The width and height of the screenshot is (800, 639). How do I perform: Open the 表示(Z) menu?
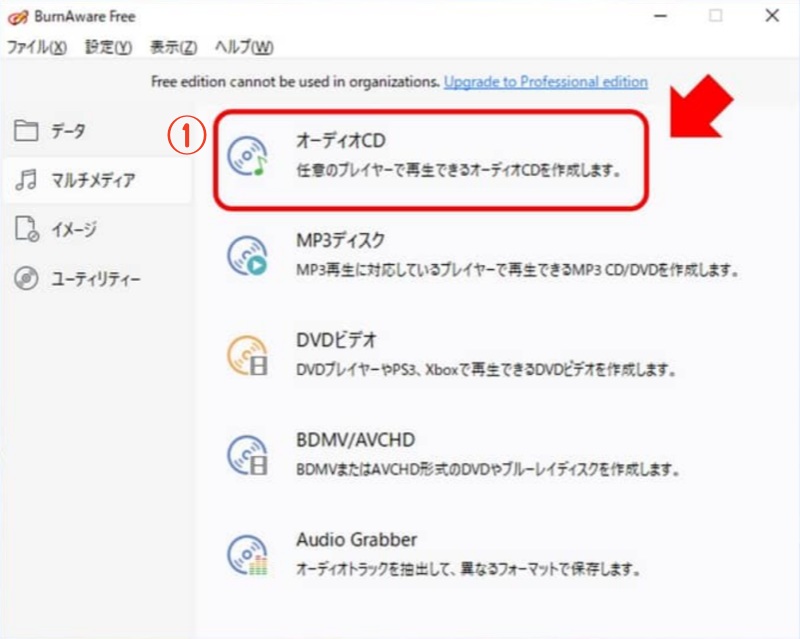click(x=173, y=47)
